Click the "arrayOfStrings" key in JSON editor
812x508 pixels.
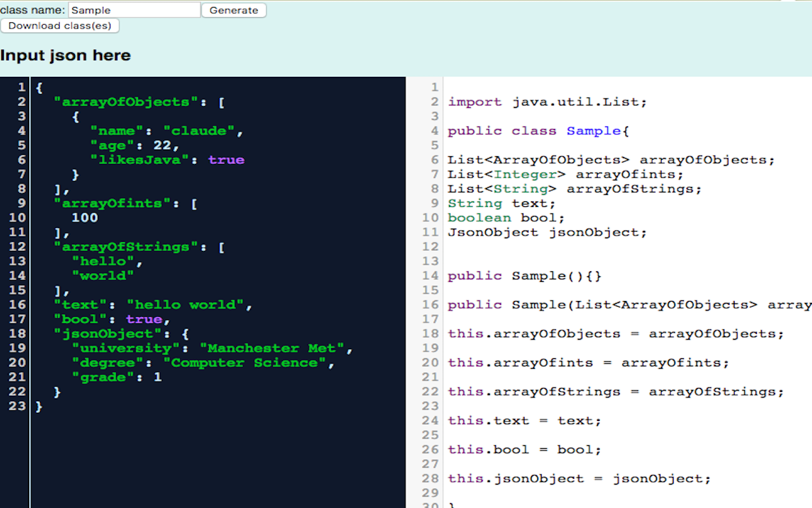[x=126, y=247]
